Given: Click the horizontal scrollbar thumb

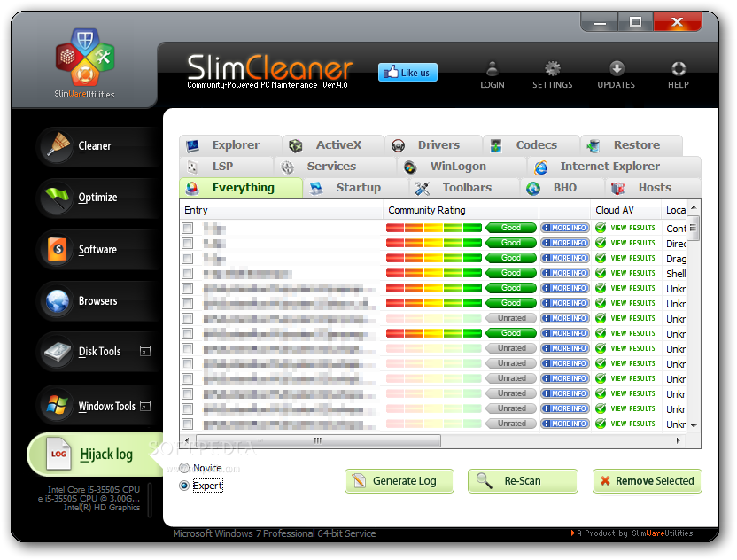Looking at the screenshot, I should click(318, 441).
